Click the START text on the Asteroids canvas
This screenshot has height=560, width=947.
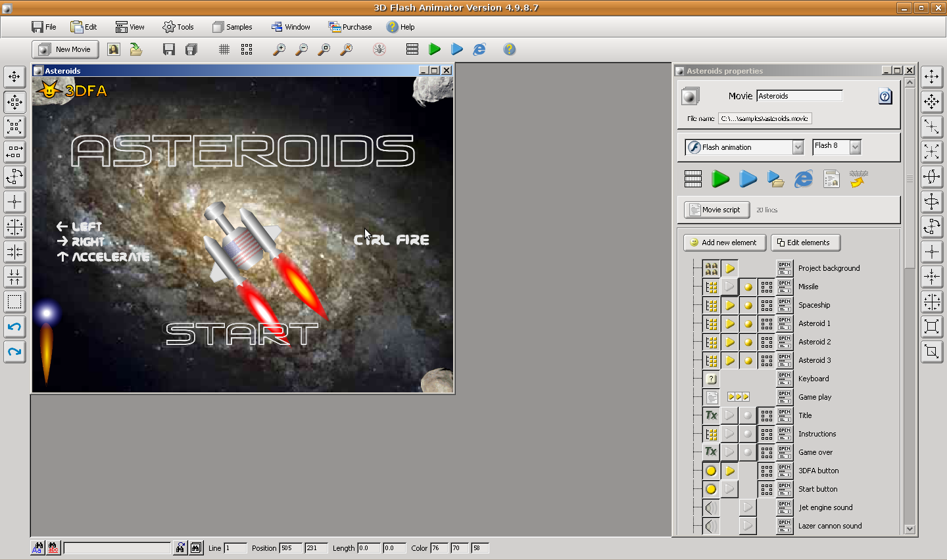pyautogui.click(x=241, y=334)
